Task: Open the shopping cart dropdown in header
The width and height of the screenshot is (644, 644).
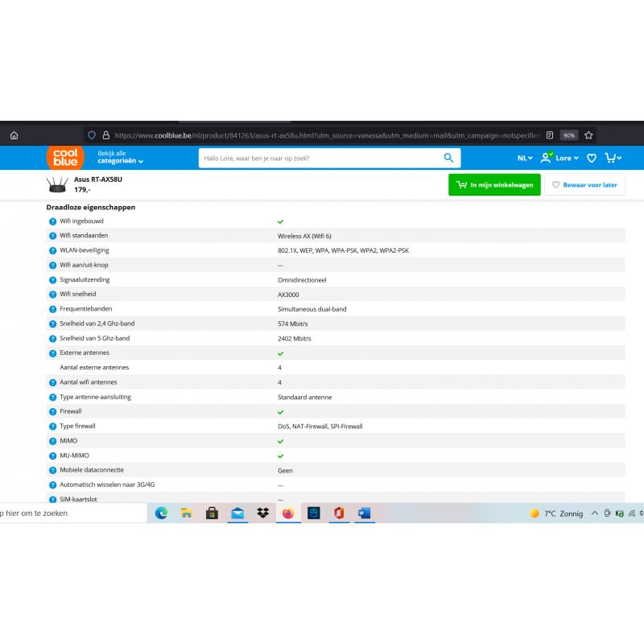Action: 613,158
